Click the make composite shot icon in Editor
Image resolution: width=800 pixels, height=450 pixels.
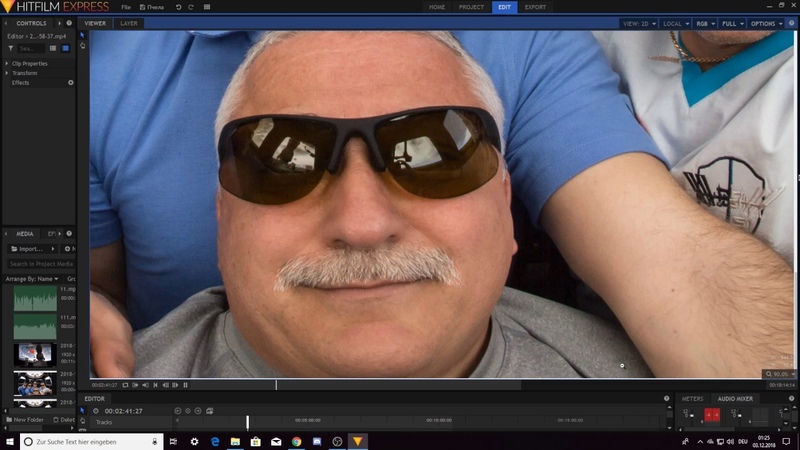pos(210,411)
